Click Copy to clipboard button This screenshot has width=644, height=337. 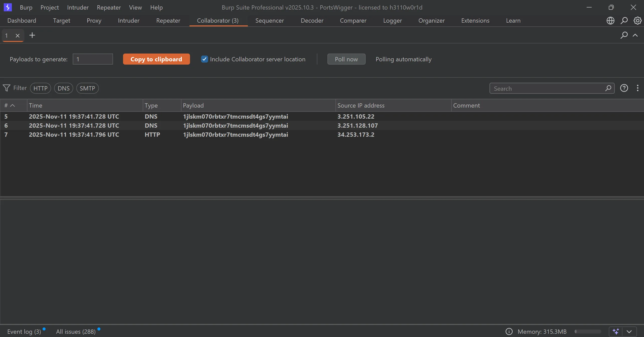156,59
